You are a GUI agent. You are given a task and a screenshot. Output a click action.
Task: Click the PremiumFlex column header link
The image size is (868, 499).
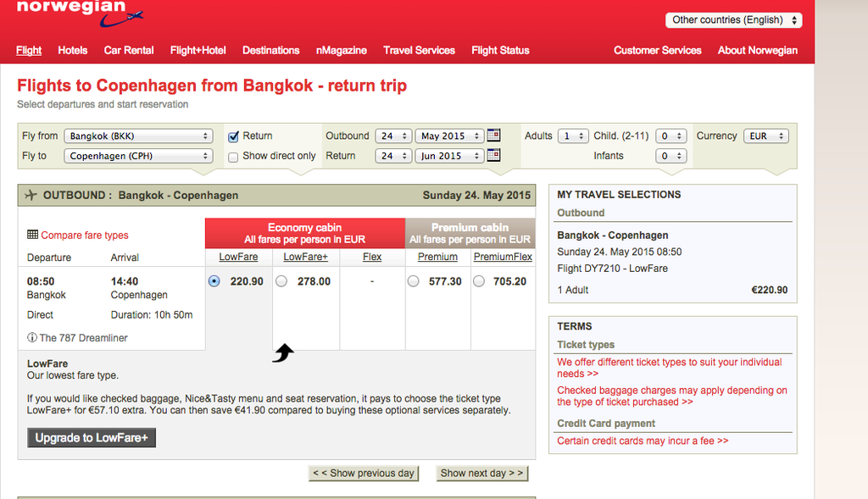point(503,257)
